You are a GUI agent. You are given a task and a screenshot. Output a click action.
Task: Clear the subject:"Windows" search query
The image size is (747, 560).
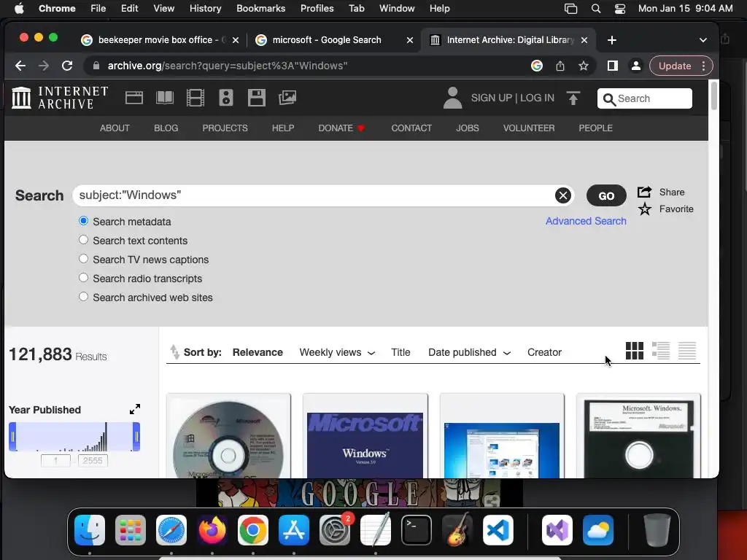(563, 195)
